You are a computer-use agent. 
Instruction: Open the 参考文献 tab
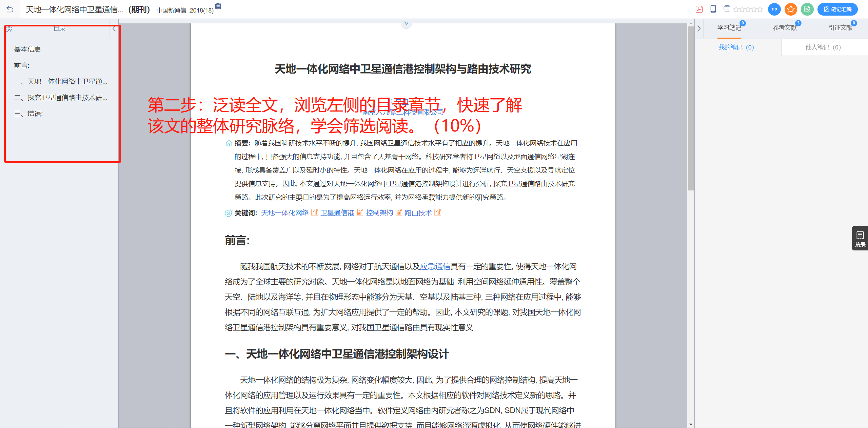[x=785, y=28]
